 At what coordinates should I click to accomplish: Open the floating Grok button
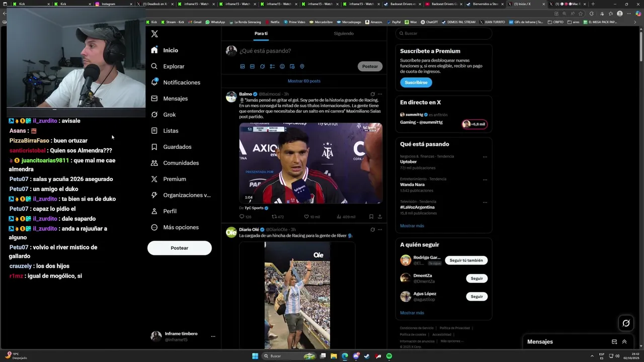[626, 323]
